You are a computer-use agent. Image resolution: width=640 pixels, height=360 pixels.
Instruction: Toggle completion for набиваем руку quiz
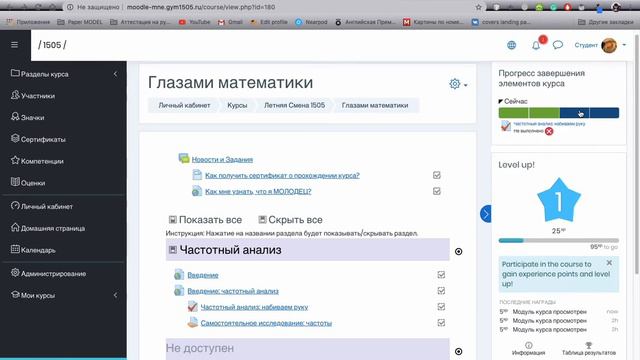click(x=441, y=307)
